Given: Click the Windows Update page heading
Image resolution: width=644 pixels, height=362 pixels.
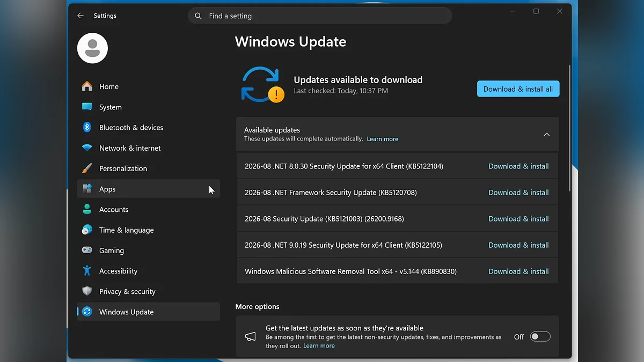Looking at the screenshot, I should coord(291,42).
